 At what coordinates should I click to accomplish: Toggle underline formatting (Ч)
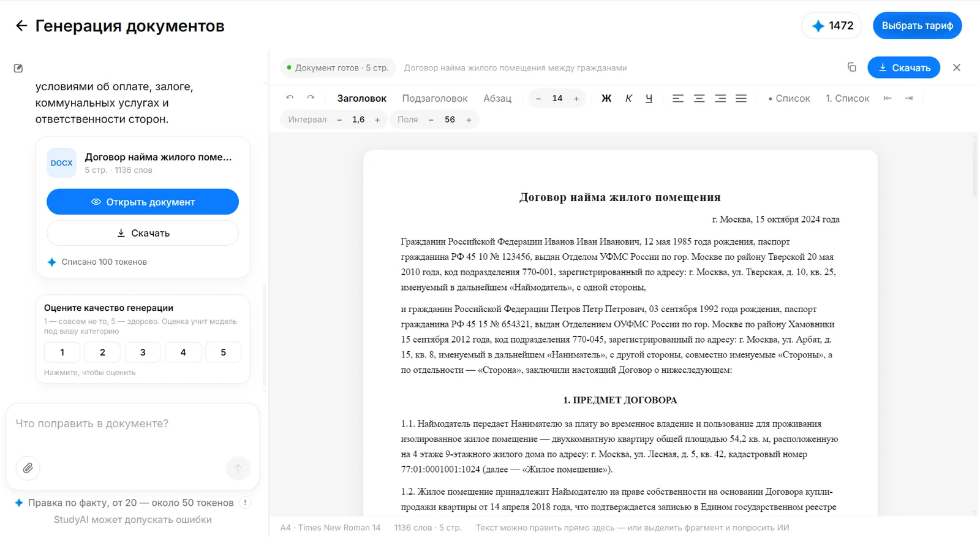[649, 98]
